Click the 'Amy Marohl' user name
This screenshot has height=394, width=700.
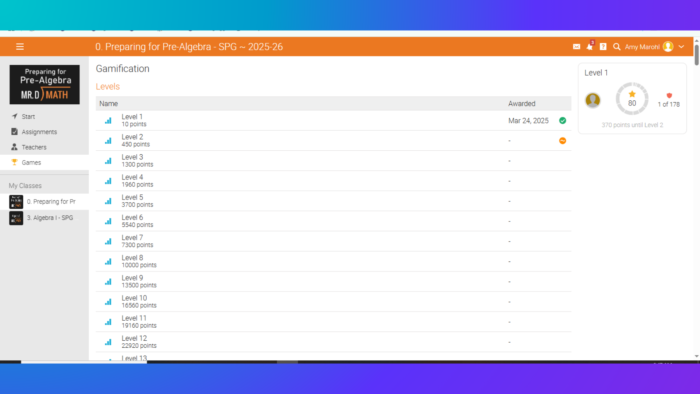coord(642,47)
